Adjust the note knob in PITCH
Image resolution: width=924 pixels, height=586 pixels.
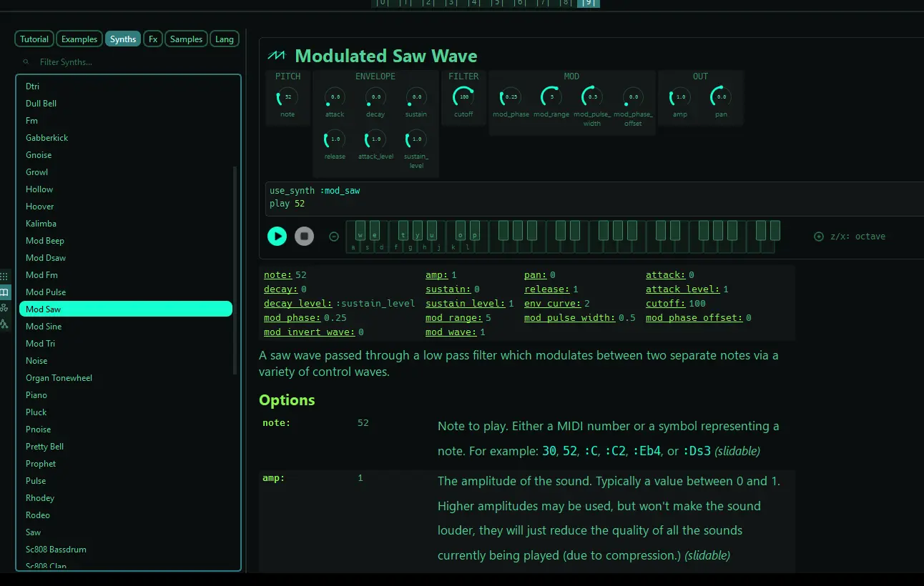tap(287, 97)
